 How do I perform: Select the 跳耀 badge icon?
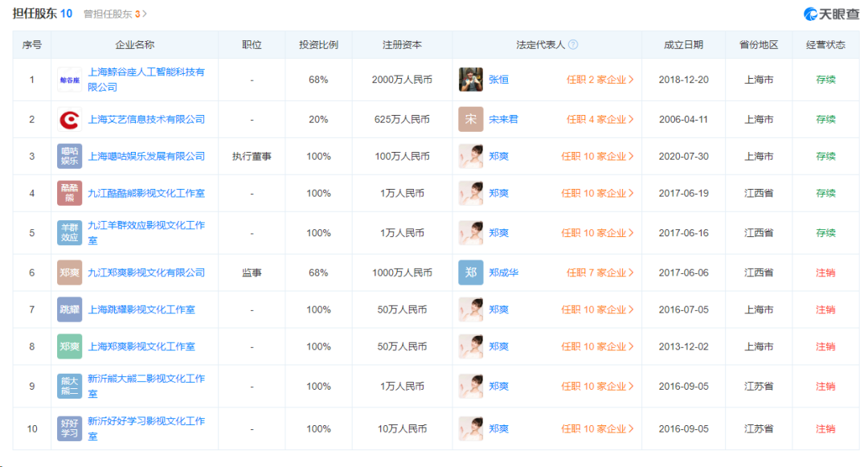[69, 310]
